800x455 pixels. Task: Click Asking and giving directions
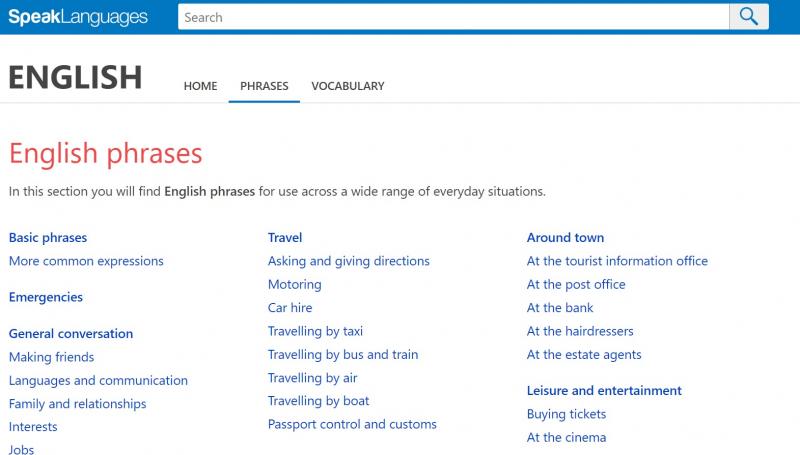(x=349, y=261)
